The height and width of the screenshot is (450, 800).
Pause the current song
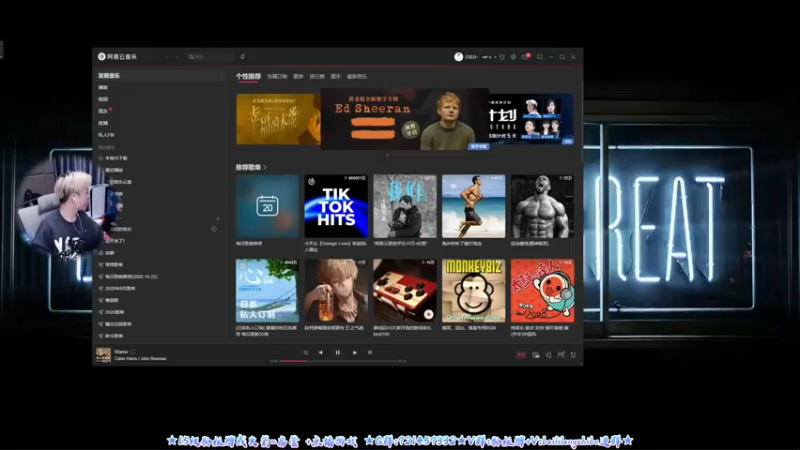pos(338,352)
